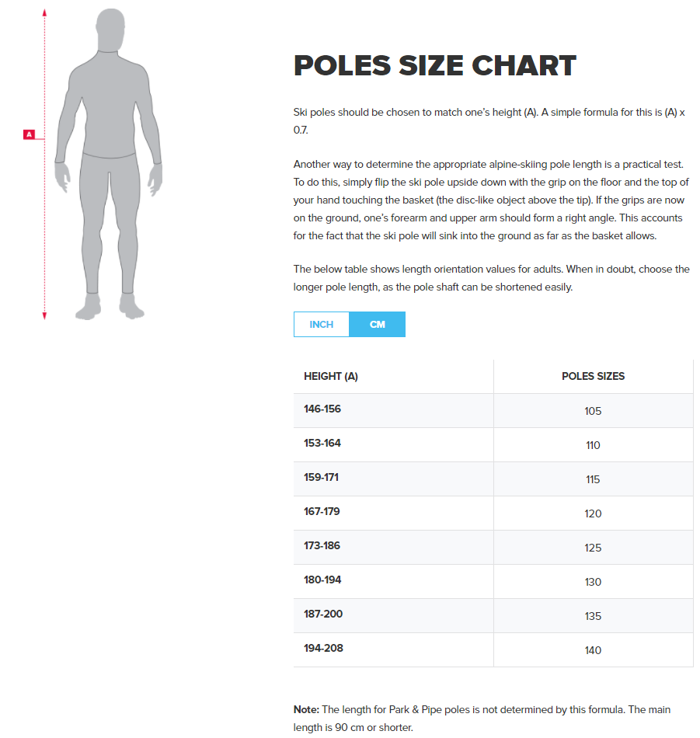This screenshot has width=700, height=738.
Task: Click the HEIGHT (A) column header
Action: click(331, 376)
